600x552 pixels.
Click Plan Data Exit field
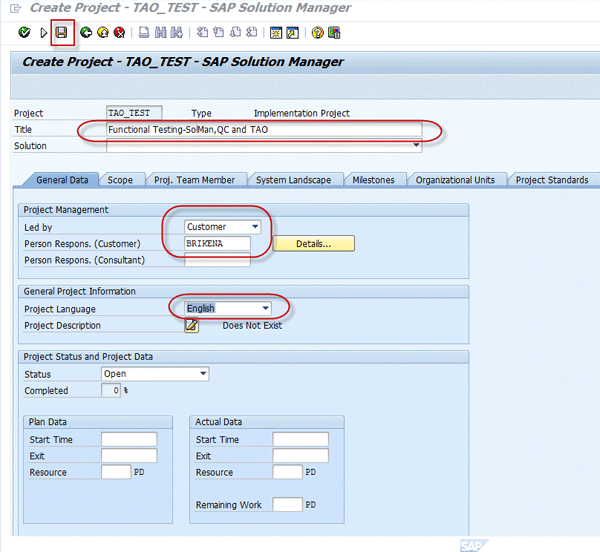pos(129,456)
